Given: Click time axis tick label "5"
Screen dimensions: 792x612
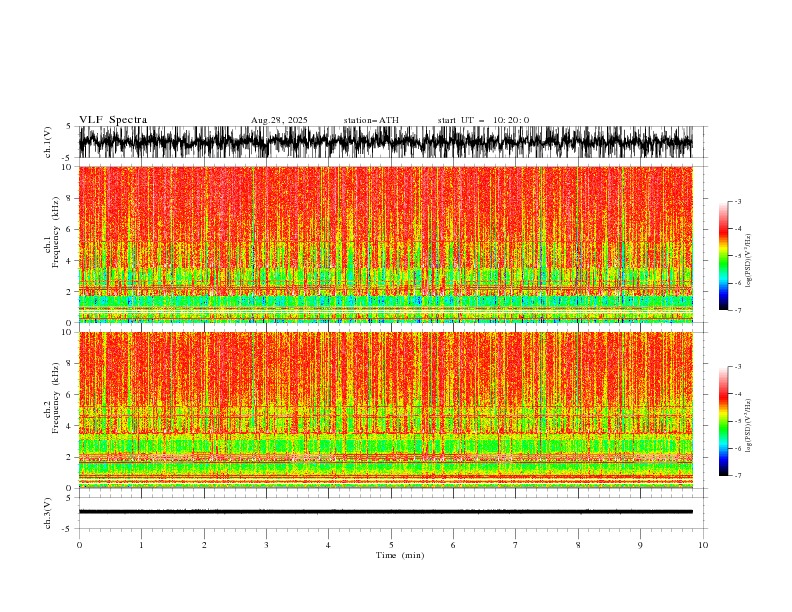Looking at the screenshot, I should pyautogui.click(x=391, y=545).
